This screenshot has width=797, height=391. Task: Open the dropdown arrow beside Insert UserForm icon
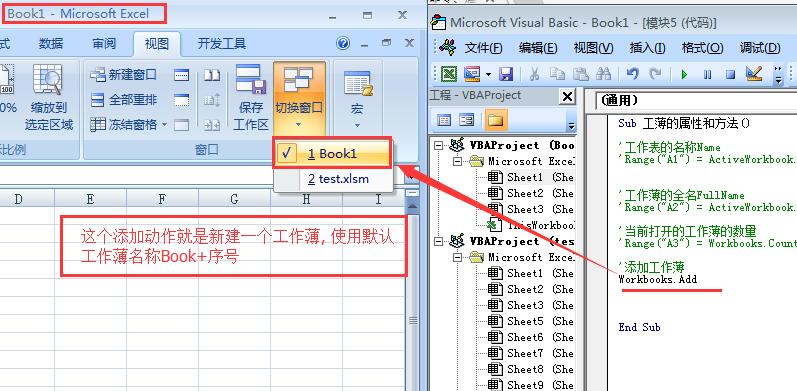(x=488, y=75)
